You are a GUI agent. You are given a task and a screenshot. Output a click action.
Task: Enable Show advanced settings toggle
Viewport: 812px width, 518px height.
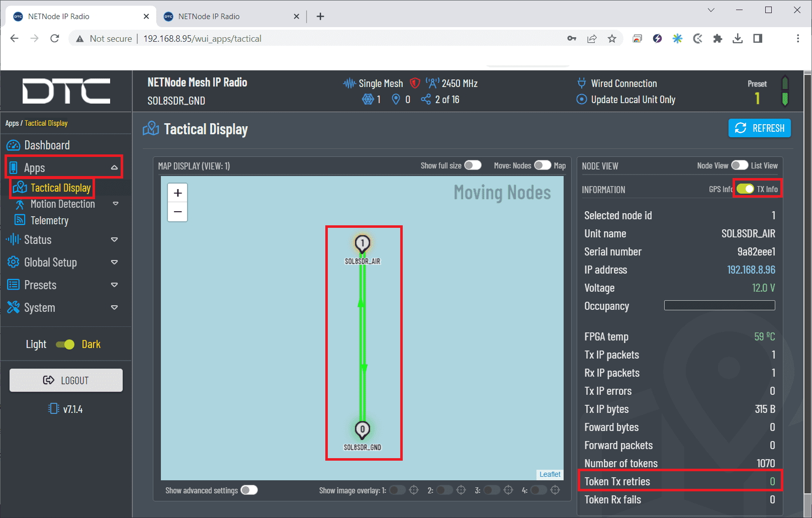(x=249, y=490)
